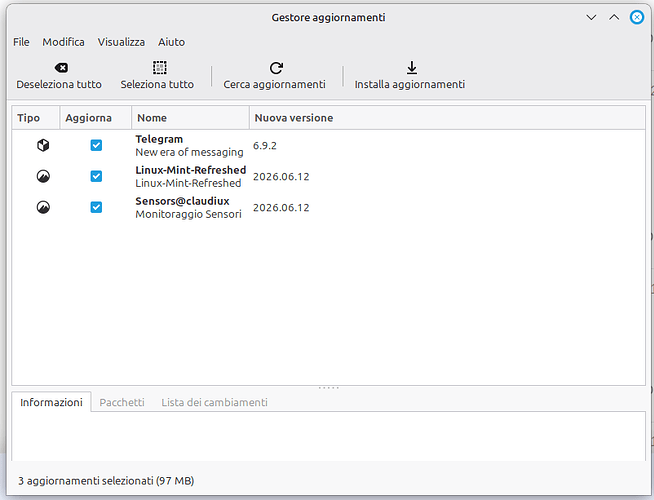
Task: Open the Aiuto menu
Action: pyautogui.click(x=171, y=42)
